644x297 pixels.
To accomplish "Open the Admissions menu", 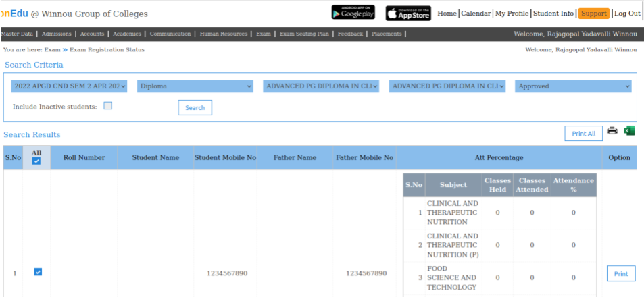I will pos(56,34).
